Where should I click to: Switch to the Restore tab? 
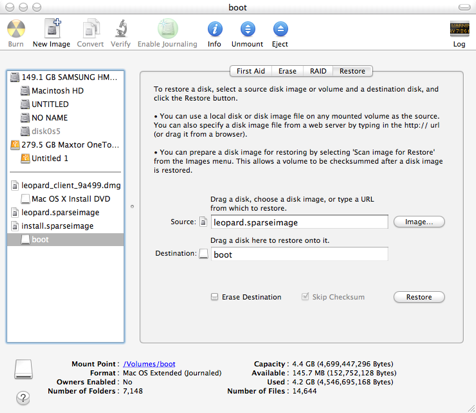click(352, 71)
